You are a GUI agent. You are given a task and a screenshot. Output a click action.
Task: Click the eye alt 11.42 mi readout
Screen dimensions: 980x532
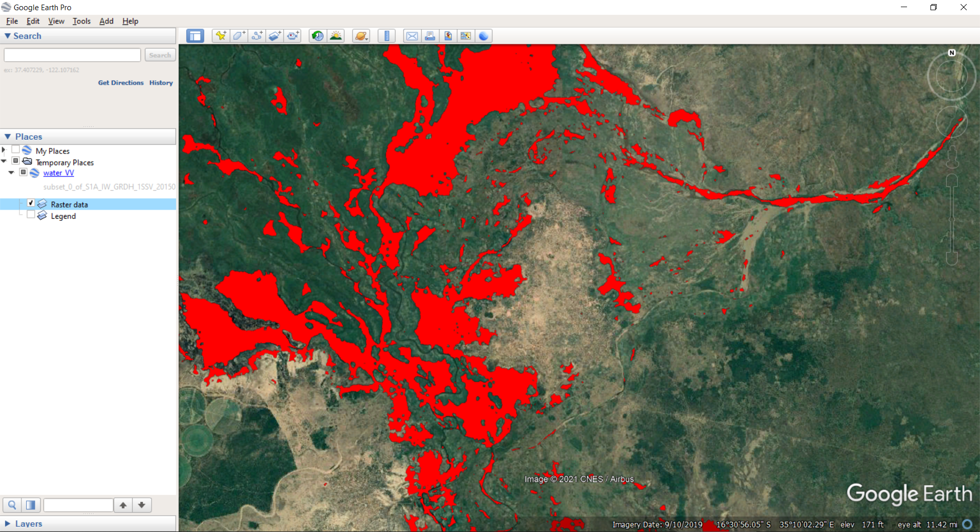click(x=927, y=524)
